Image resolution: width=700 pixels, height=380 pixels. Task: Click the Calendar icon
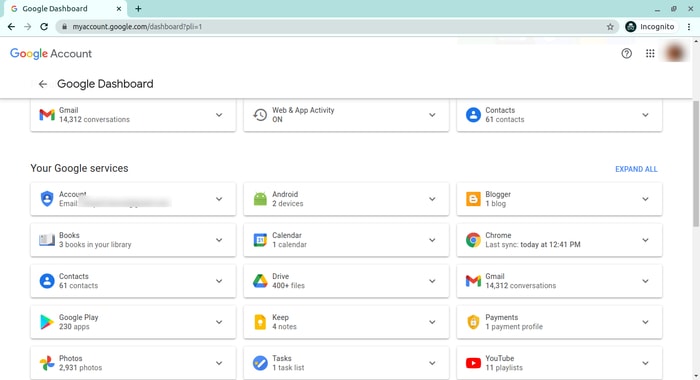coord(260,240)
